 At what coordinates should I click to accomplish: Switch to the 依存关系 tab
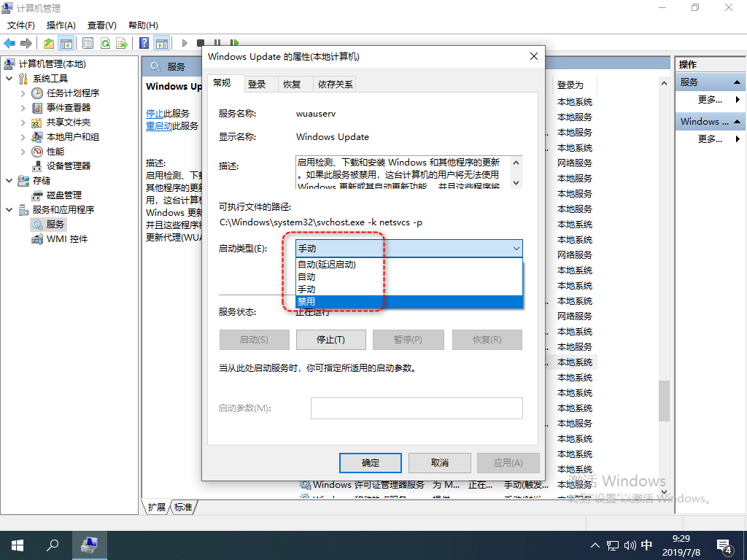(336, 85)
